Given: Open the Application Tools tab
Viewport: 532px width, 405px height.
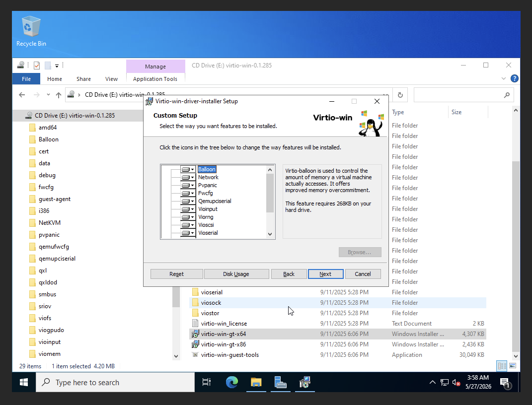Looking at the screenshot, I should point(155,78).
